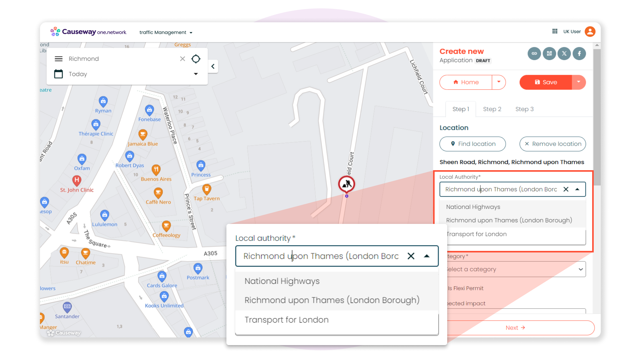The image size is (644, 362).
Task: Click the calendar icon next to Today
Action: (x=58, y=74)
